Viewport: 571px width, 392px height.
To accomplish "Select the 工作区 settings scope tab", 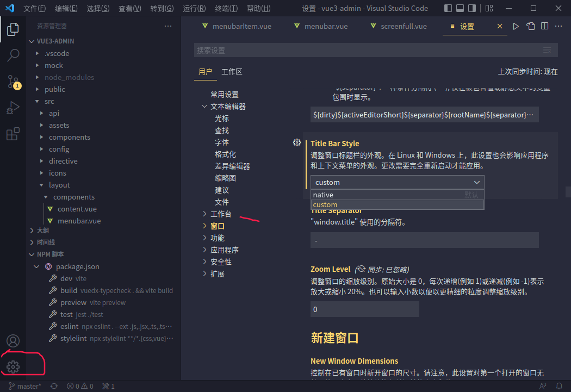I will [x=232, y=72].
